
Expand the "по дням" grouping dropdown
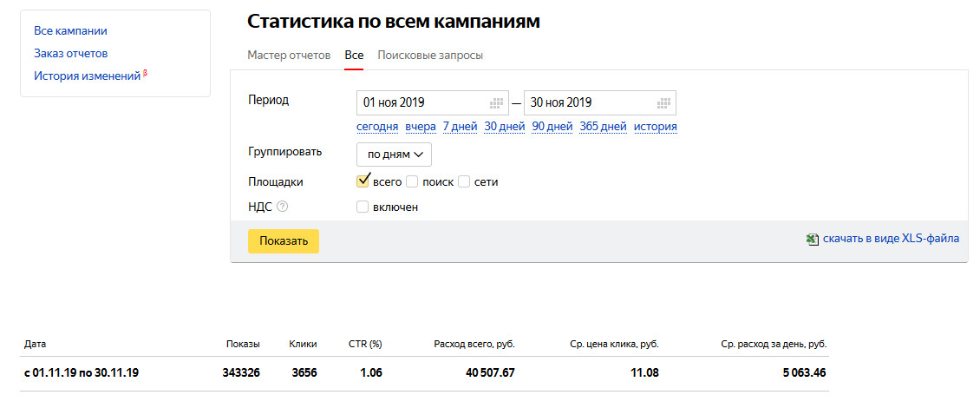394,155
